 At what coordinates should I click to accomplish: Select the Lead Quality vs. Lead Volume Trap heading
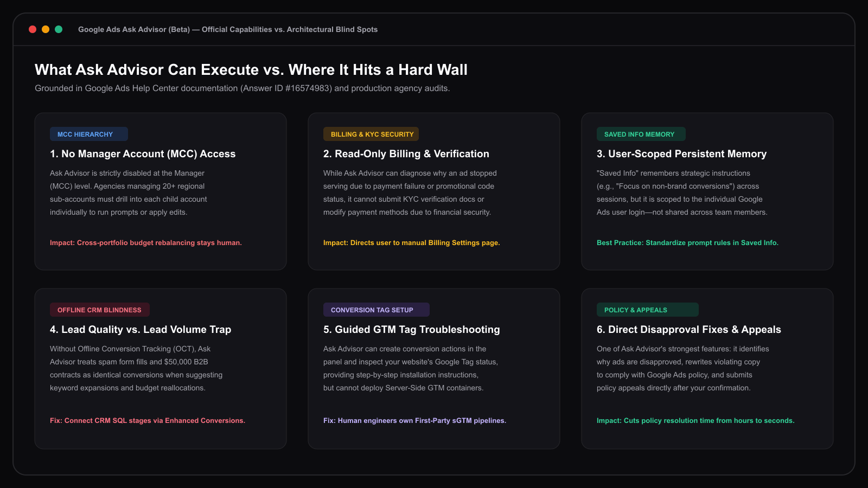141,330
